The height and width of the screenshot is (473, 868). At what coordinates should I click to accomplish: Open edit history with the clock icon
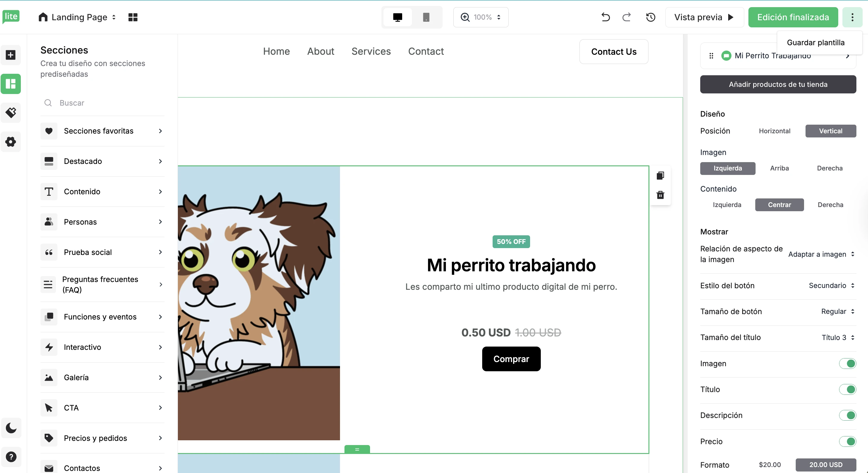click(650, 17)
